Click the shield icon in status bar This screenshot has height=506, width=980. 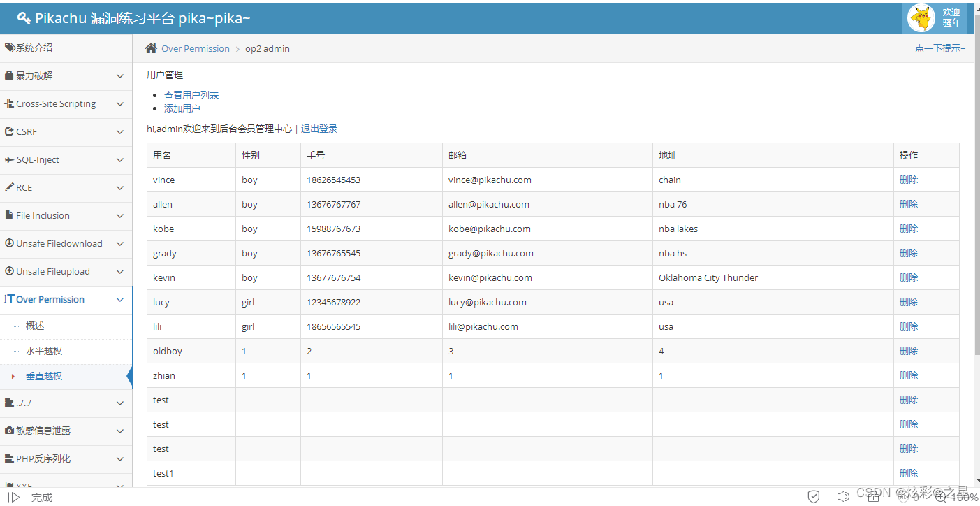[814, 496]
